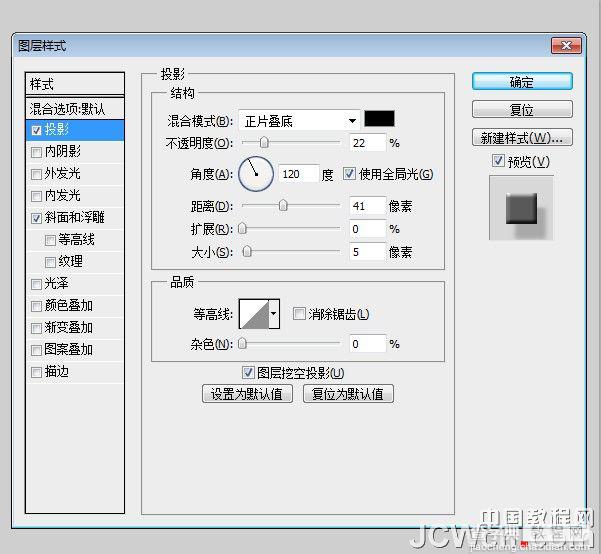Click the angle dial control
The height and width of the screenshot is (554, 601).
[x=256, y=174]
